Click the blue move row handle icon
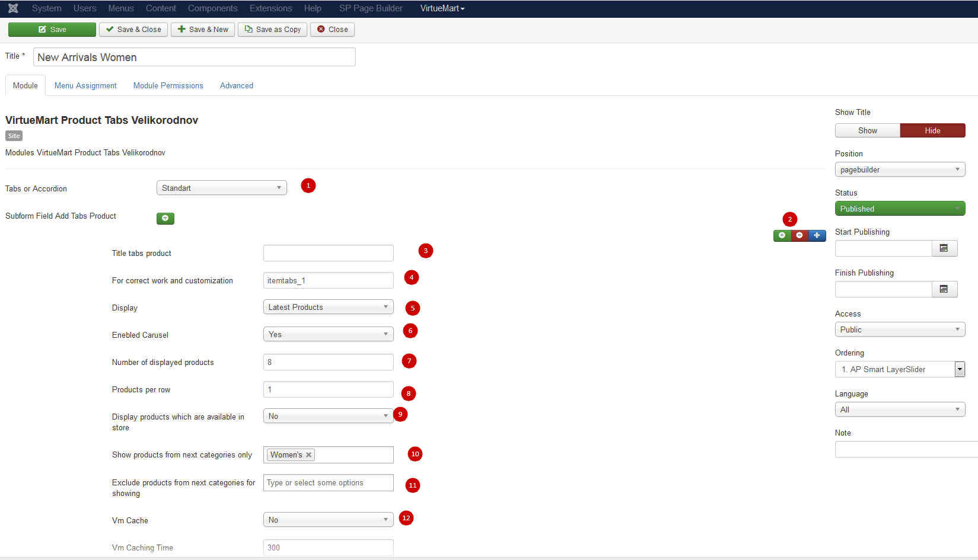Viewport: 978px width, 560px height. (817, 236)
